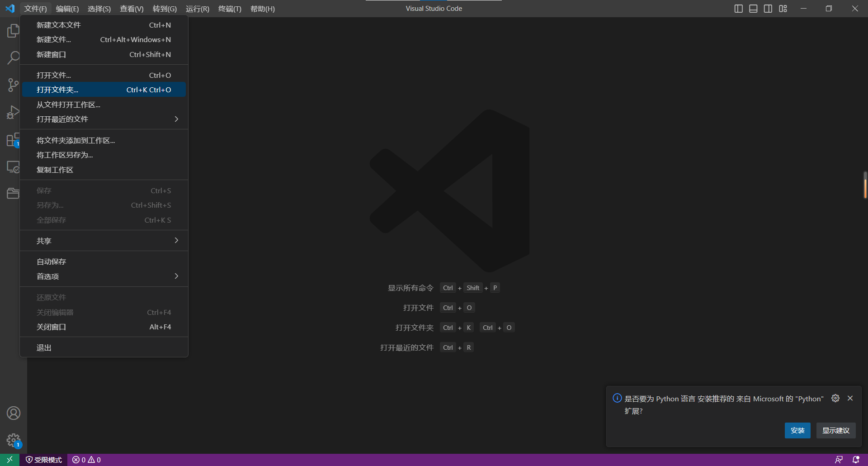Open Customize Layout icon

click(783, 9)
